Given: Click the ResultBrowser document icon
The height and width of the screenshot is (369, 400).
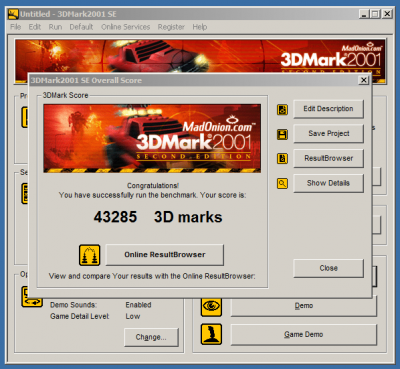Looking at the screenshot, I should click(282, 159).
